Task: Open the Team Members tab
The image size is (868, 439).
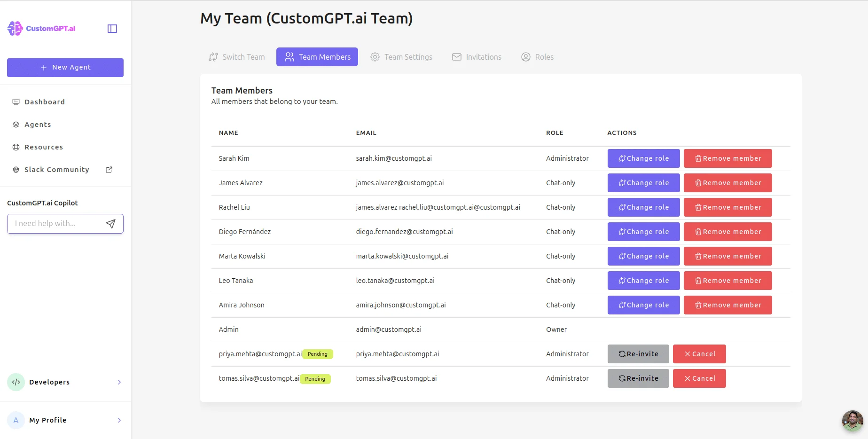Action: (317, 57)
